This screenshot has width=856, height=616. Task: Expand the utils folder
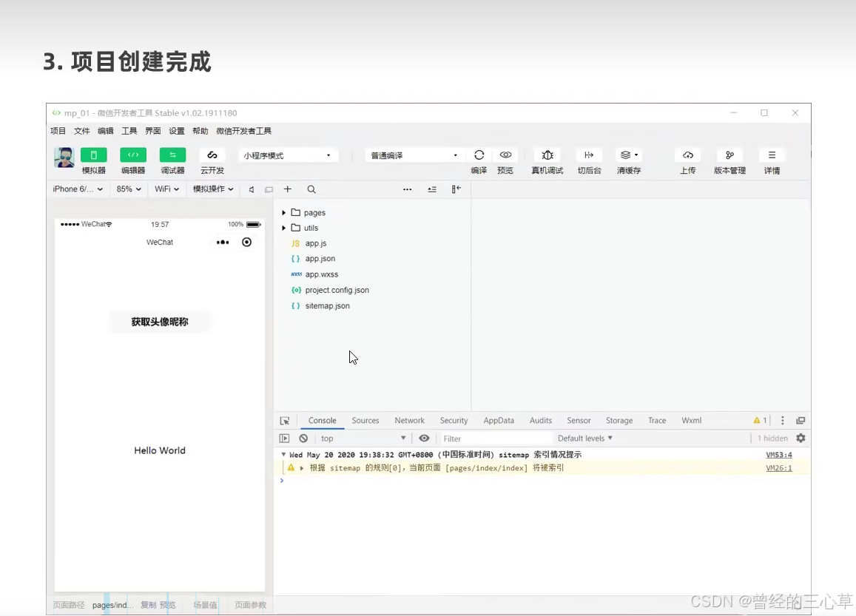tap(284, 228)
